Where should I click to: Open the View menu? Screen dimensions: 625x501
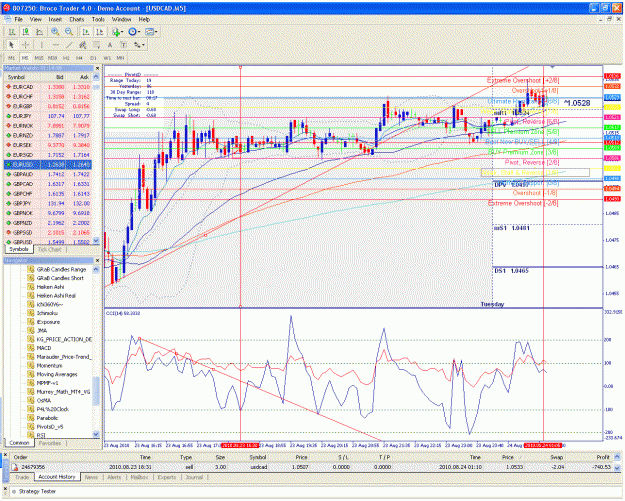click(x=35, y=19)
